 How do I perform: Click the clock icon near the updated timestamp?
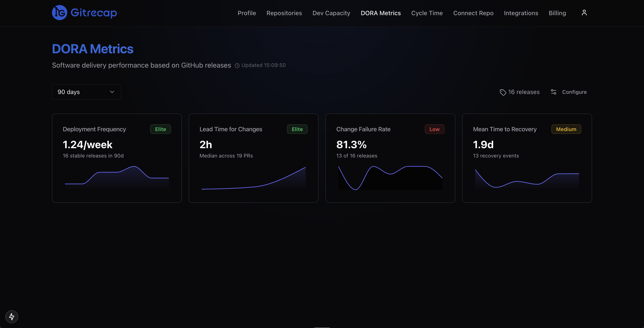point(237,65)
